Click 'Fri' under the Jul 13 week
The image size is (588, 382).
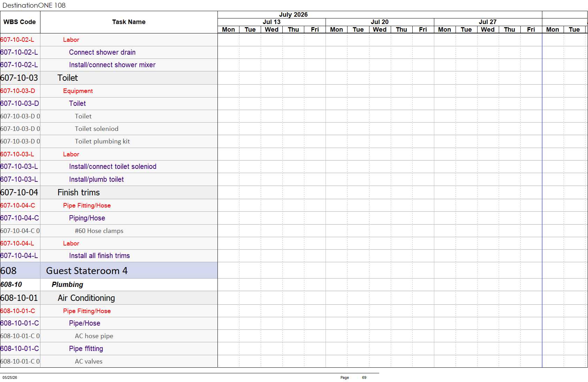point(315,30)
